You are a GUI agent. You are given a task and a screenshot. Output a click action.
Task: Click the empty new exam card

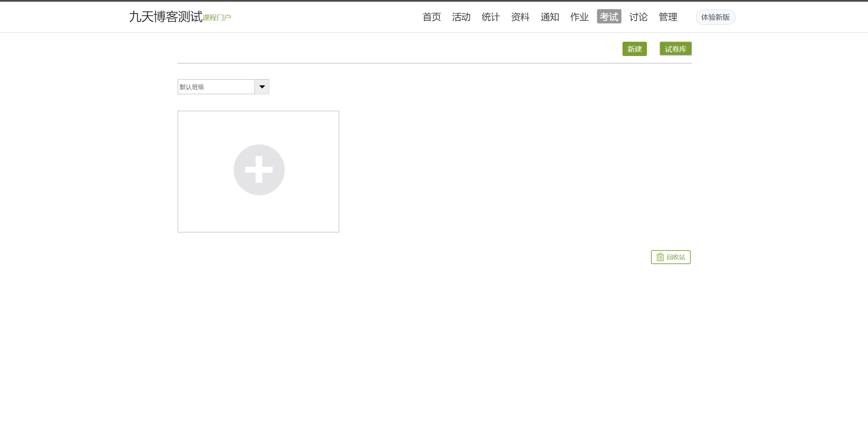pos(258,214)
